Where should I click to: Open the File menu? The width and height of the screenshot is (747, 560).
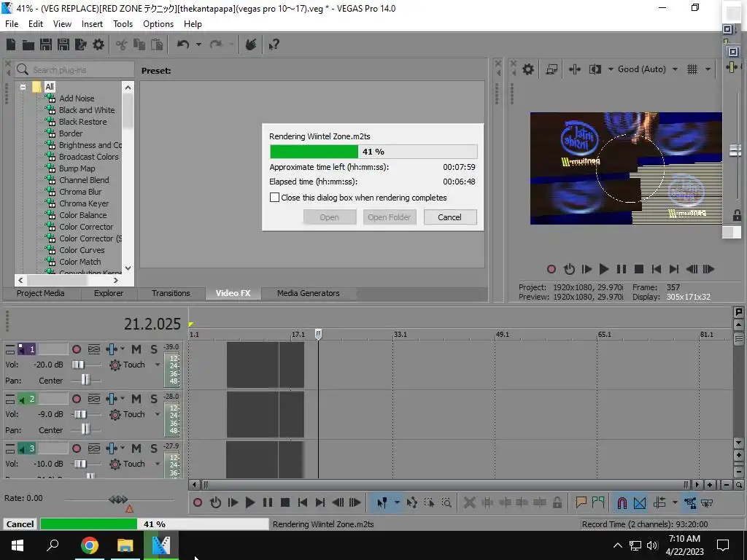12,24
